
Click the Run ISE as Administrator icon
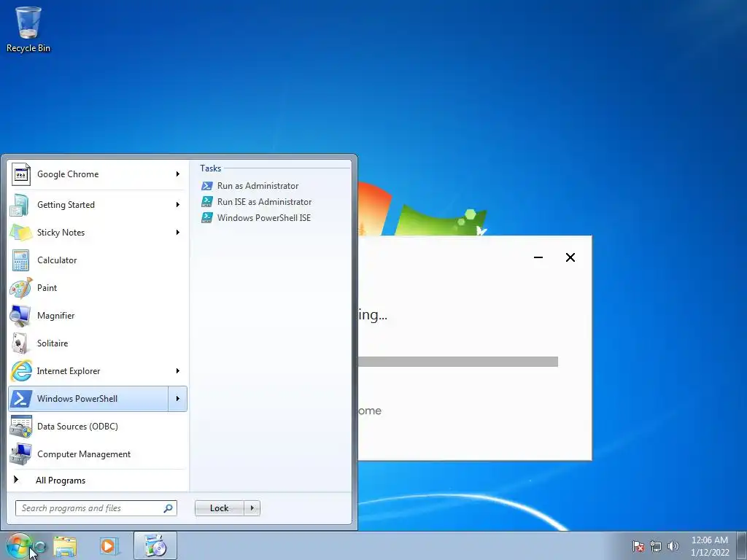click(206, 202)
